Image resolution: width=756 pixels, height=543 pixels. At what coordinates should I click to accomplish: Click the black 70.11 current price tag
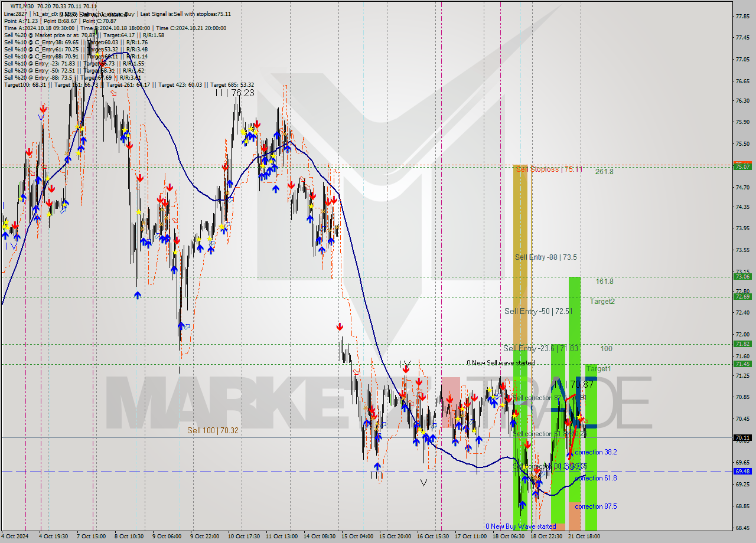(742, 437)
